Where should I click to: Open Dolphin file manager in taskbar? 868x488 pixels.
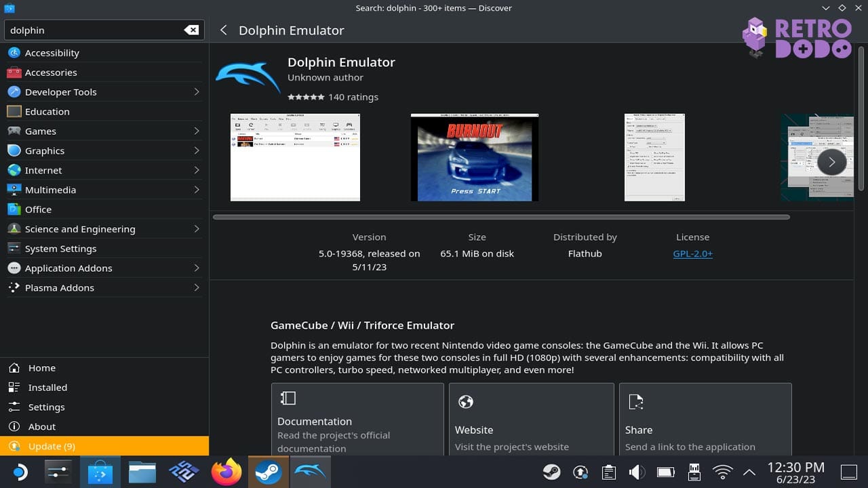tap(142, 472)
